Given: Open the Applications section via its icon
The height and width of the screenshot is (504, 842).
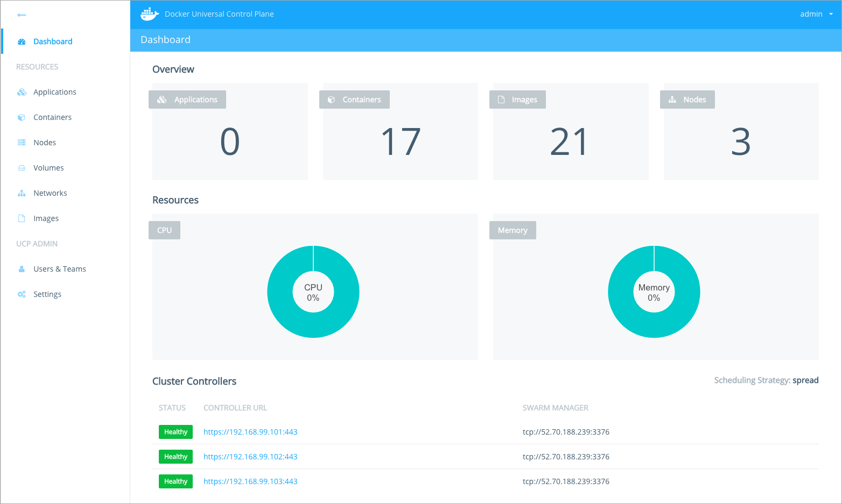Looking at the screenshot, I should tap(22, 91).
